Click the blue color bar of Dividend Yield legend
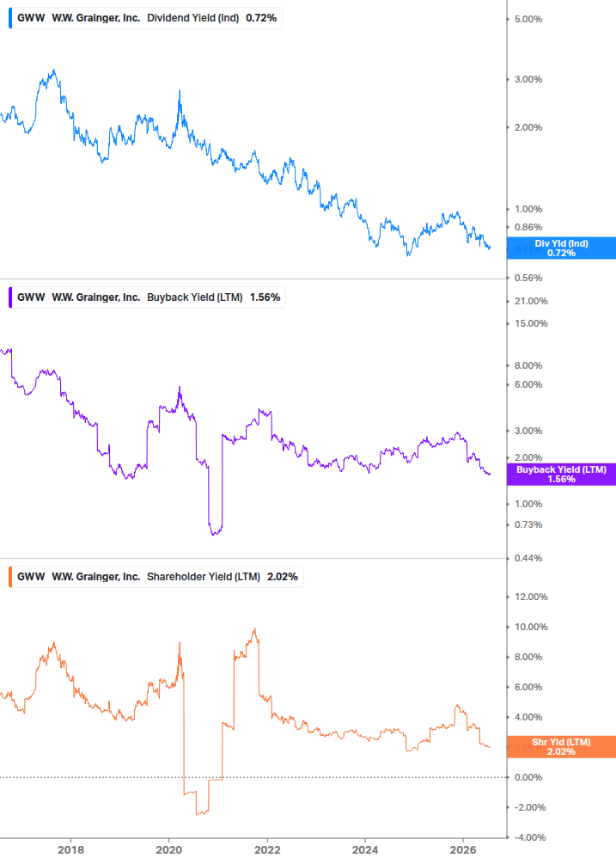This screenshot has height=864, width=616. click(x=10, y=18)
